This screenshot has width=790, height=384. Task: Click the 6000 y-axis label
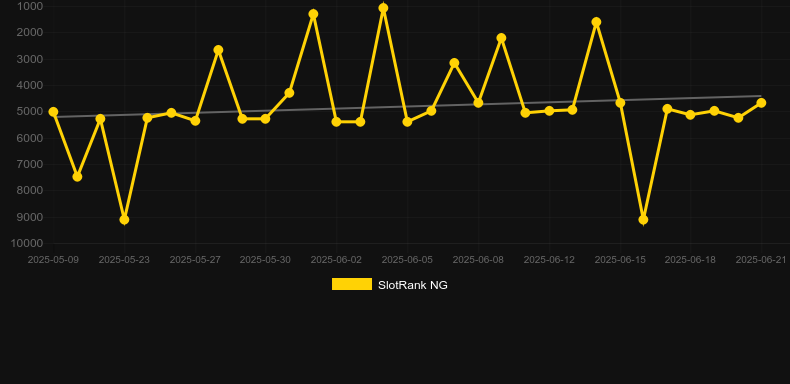click(x=30, y=138)
